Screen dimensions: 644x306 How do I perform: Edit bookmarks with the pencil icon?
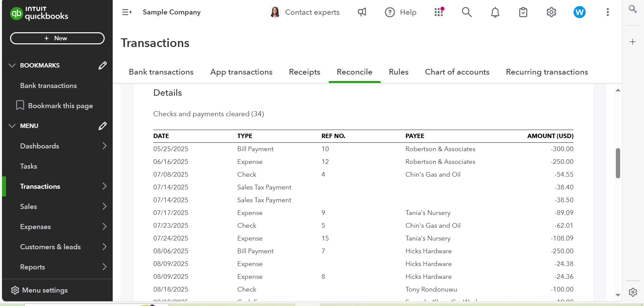coord(102,65)
